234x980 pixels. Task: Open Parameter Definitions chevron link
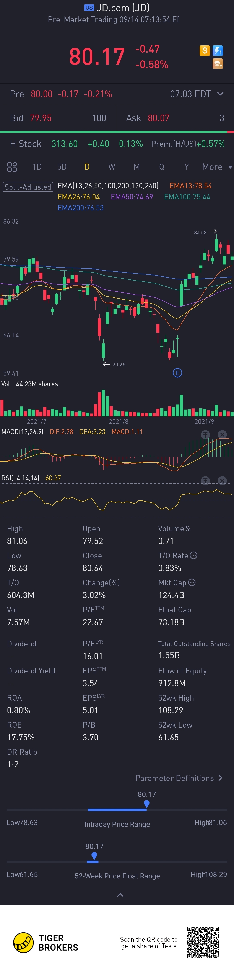(179, 778)
